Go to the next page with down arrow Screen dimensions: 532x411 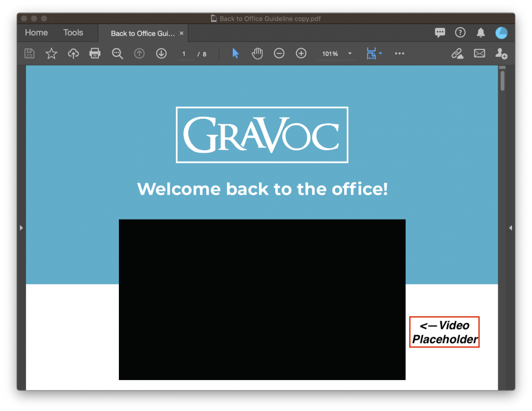click(x=161, y=53)
